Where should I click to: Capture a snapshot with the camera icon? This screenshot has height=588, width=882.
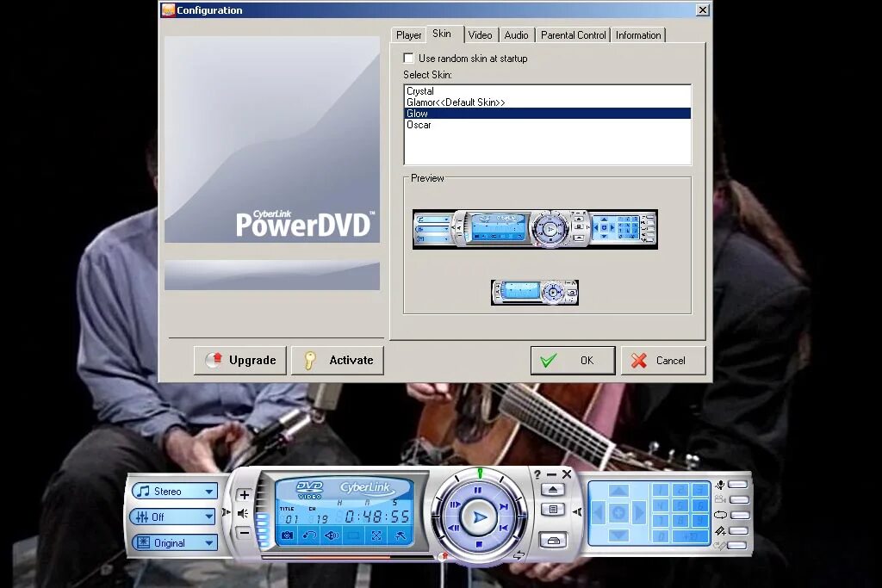288,535
